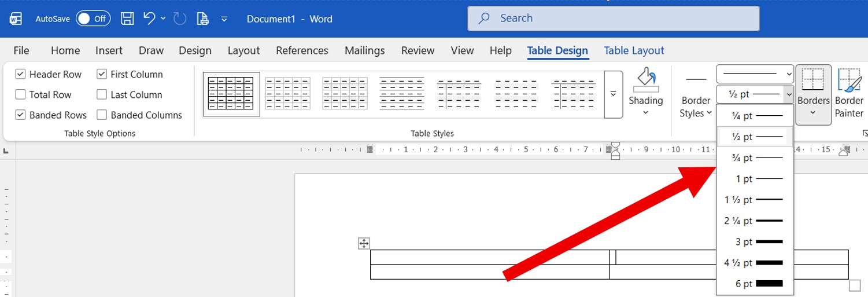
Task: Open the Border Styles dropdown
Action: (696, 108)
